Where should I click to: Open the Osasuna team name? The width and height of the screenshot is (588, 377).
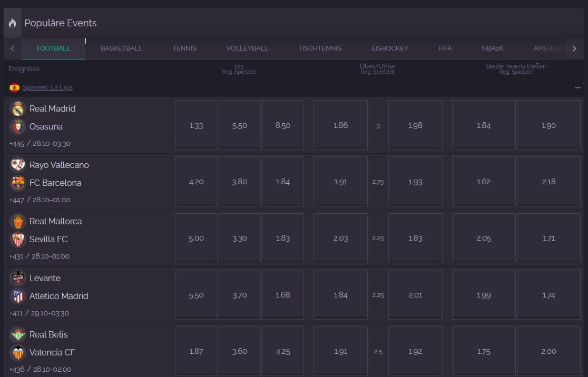point(46,127)
